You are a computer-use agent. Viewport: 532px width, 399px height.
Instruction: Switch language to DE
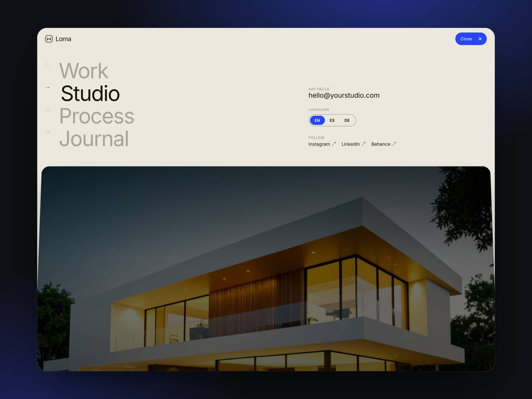(x=347, y=120)
